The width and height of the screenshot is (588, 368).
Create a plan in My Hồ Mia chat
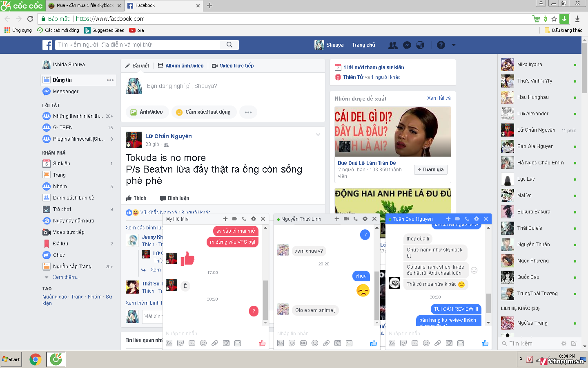coord(238,343)
